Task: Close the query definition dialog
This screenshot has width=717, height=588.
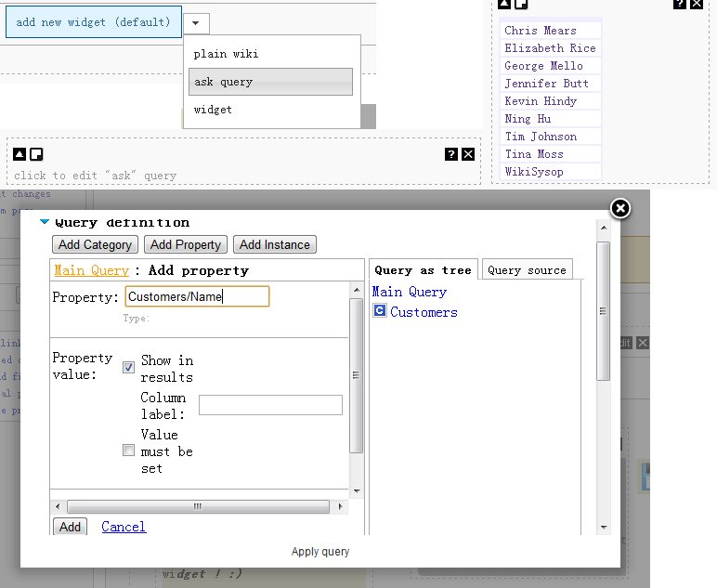Action: pyautogui.click(x=620, y=209)
